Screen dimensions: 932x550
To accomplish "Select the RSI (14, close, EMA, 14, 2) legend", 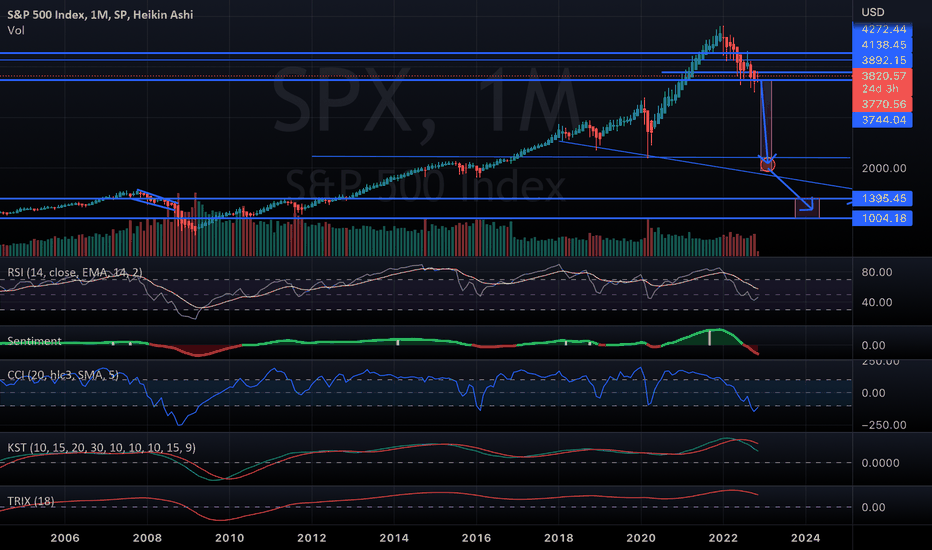I will click(74, 272).
